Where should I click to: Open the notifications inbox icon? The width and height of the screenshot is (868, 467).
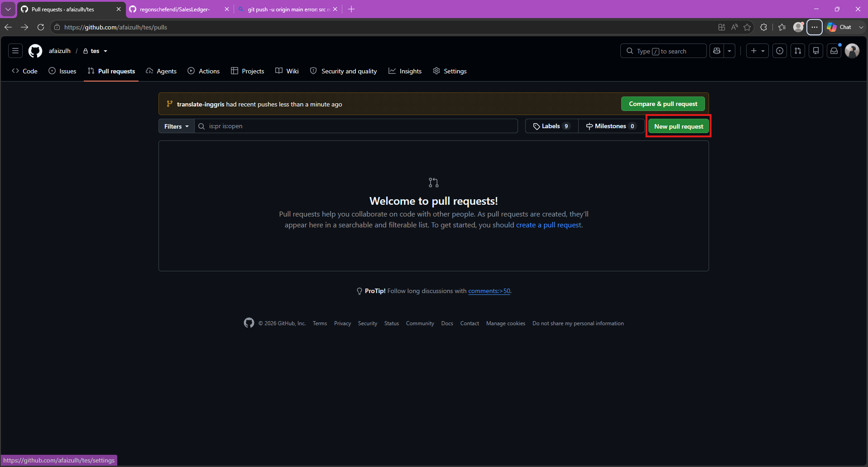point(834,51)
